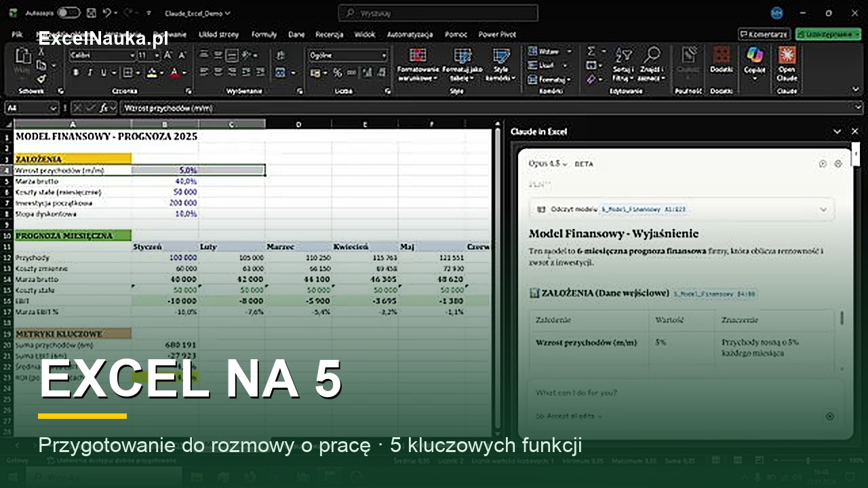Click the green Udostępnianie button
This screenshot has height=488, width=868.
point(828,34)
